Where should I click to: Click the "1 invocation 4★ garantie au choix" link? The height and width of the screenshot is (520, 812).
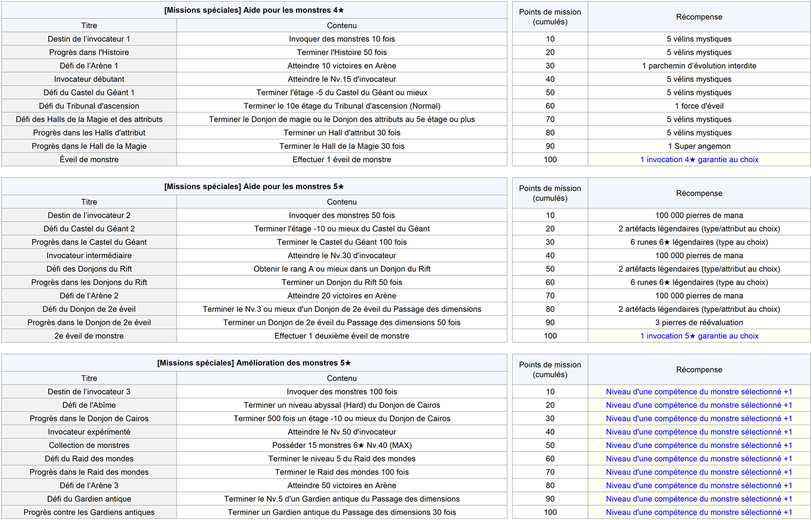(x=699, y=160)
